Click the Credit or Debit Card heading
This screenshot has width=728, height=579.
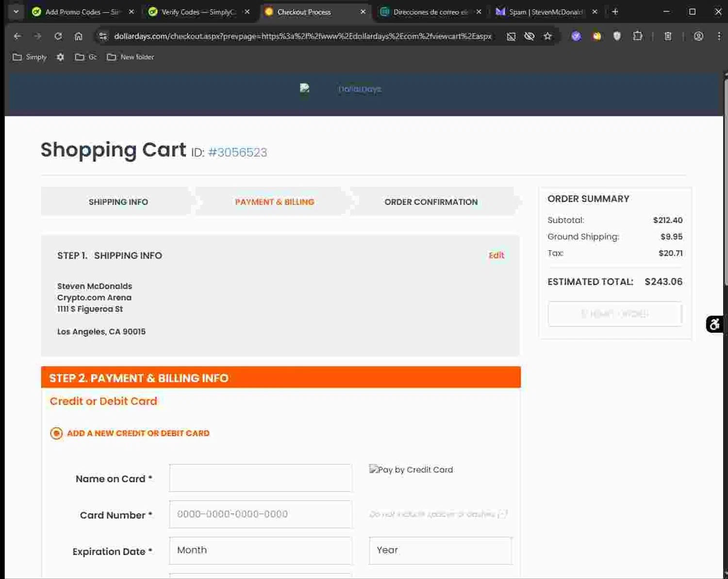103,401
